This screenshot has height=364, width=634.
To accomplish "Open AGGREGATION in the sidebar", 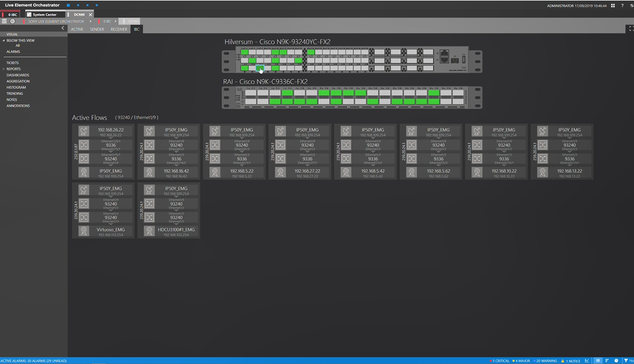I will (18, 81).
